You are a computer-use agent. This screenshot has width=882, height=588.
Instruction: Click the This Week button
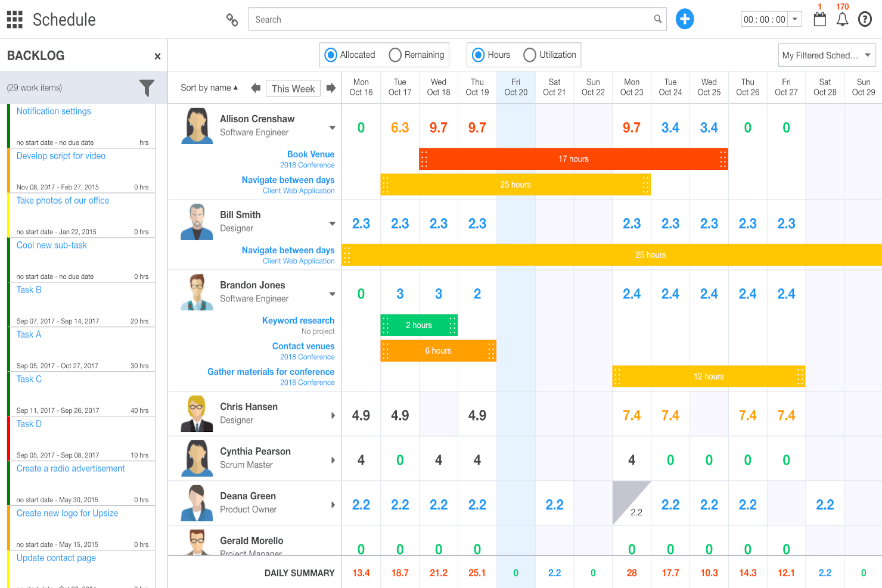pyautogui.click(x=293, y=88)
